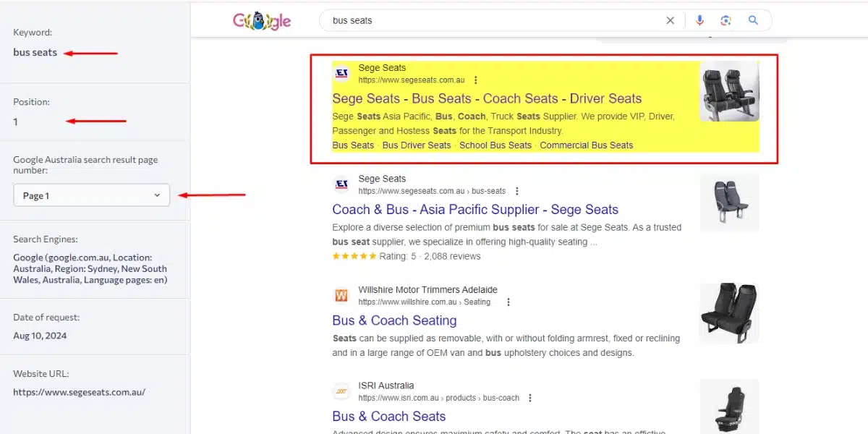Expand the Page 1 results dropdown
868x434 pixels.
(92, 195)
